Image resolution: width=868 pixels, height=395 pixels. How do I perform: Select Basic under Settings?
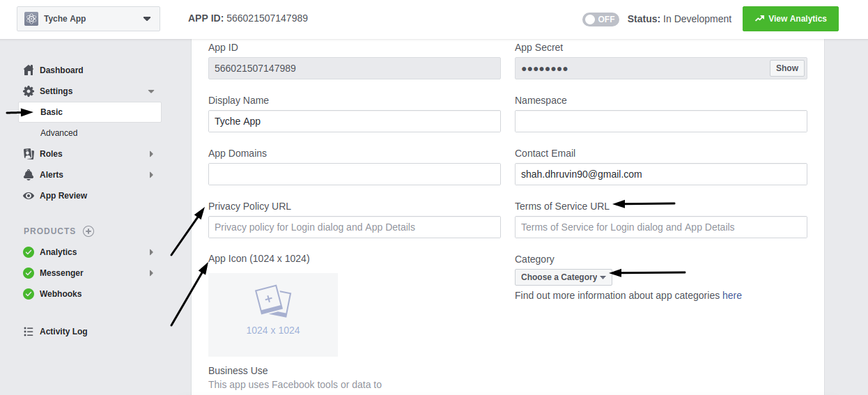click(89, 112)
